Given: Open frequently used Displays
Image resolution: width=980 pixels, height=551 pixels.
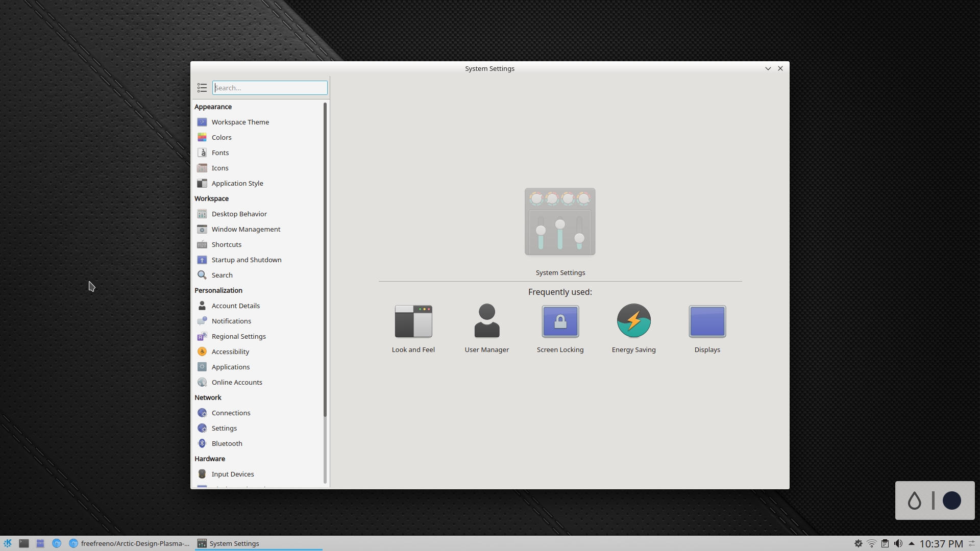Looking at the screenshot, I should (x=707, y=328).
